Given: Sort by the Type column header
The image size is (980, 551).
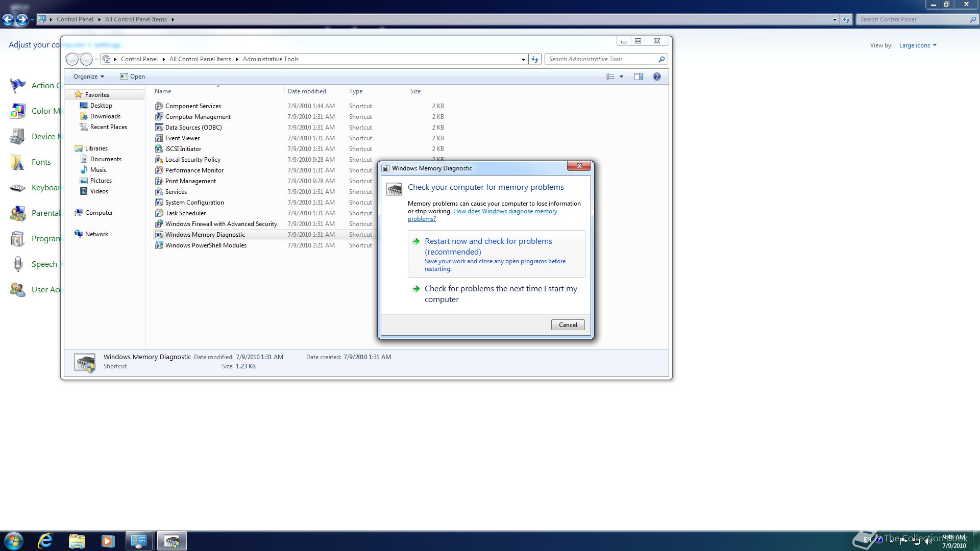Looking at the screenshot, I should tap(376, 91).
